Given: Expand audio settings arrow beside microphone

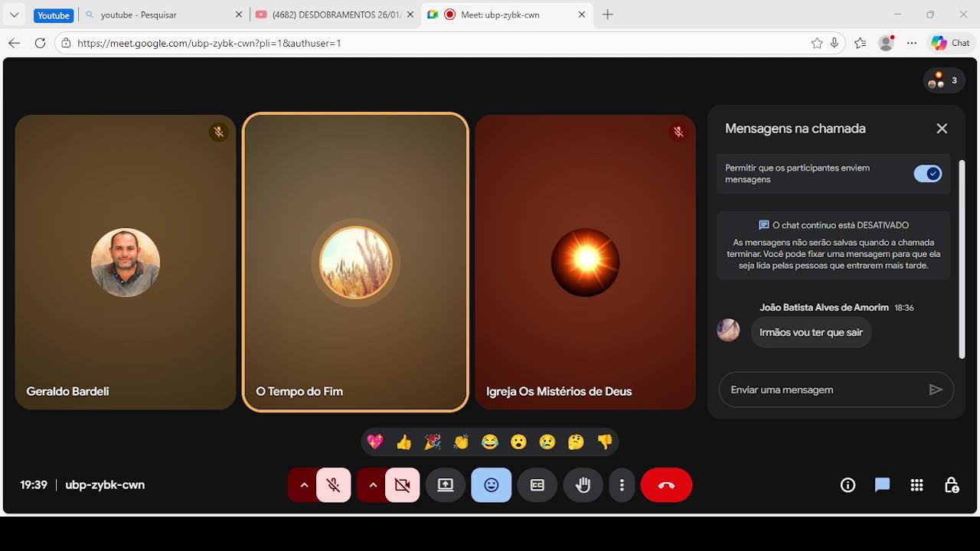Looking at the screenshot, I should 304,485.
